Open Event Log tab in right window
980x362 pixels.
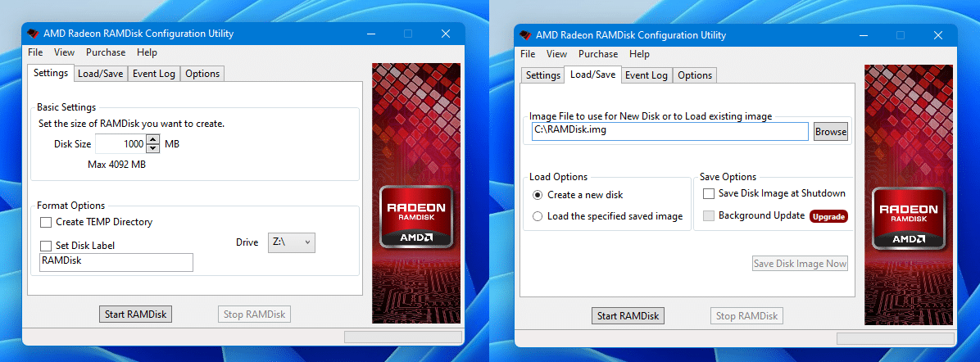[x=647, y=75]
